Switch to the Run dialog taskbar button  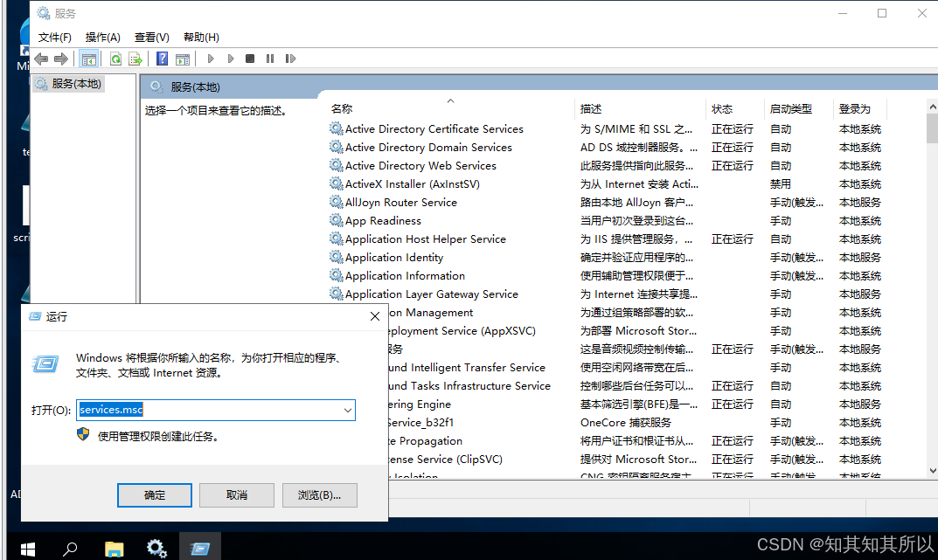click(x=200, y=548)
